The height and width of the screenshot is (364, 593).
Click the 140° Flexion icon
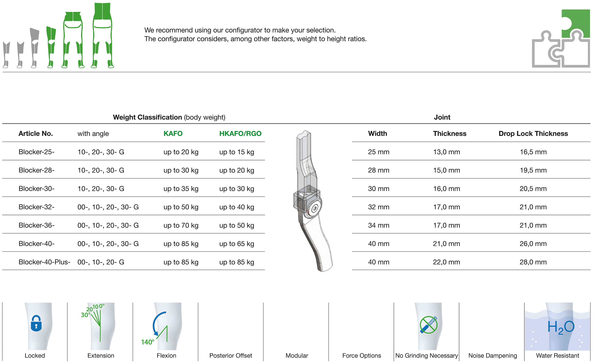(x=162, y=326)
